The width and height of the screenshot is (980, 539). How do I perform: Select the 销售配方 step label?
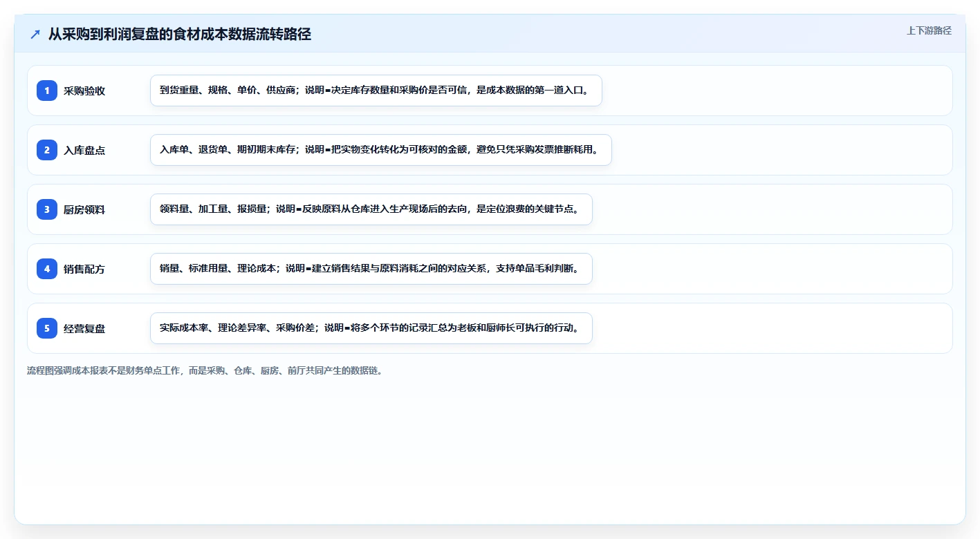click(x=84, y=269)
